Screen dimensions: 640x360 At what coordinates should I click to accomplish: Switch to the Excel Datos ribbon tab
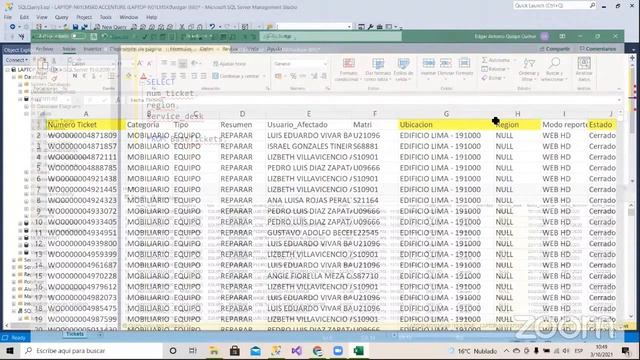click(207, 49)
